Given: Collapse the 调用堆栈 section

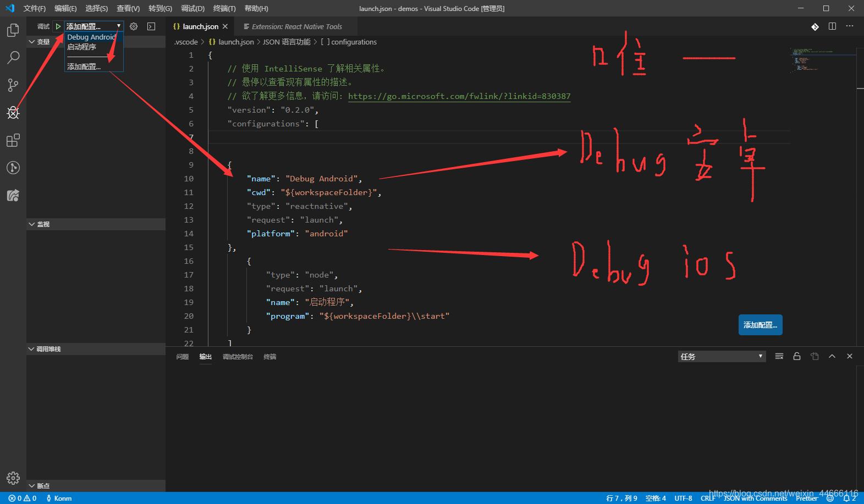Looking at the screenshot, I should point(96,349).
